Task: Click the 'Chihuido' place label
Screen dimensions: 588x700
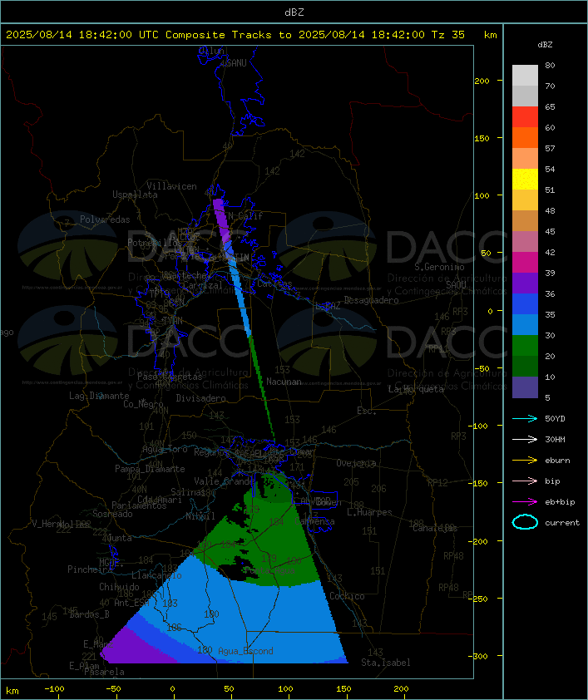Action: tap(119, 587)
